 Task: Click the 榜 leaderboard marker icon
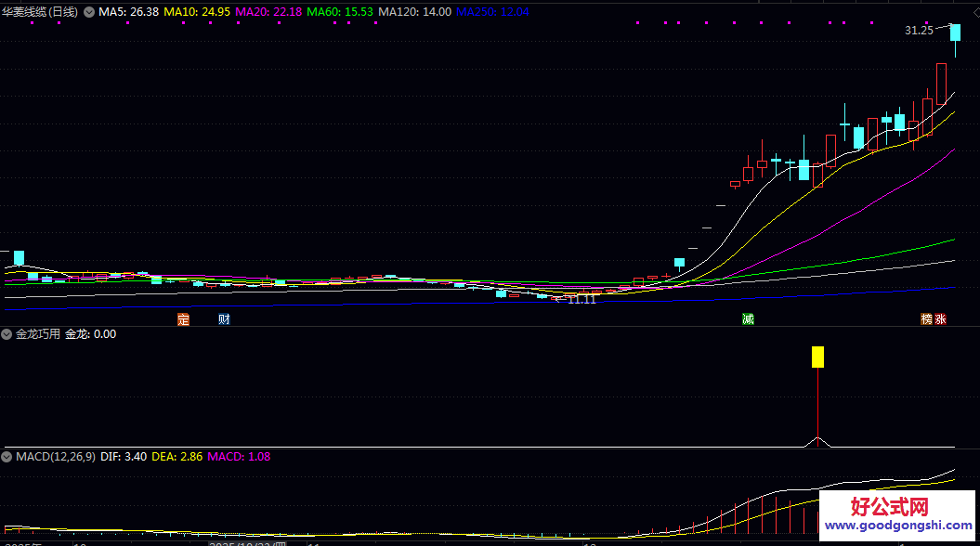926,319
